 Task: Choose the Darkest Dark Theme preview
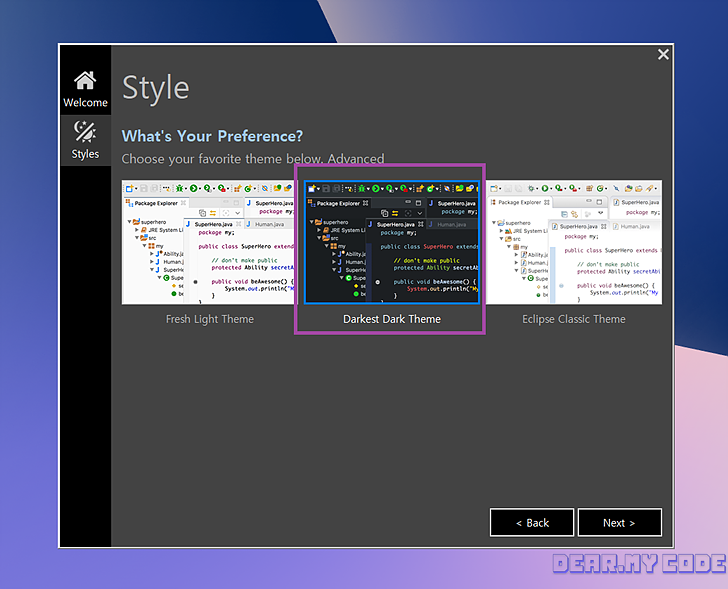point(392,242)
